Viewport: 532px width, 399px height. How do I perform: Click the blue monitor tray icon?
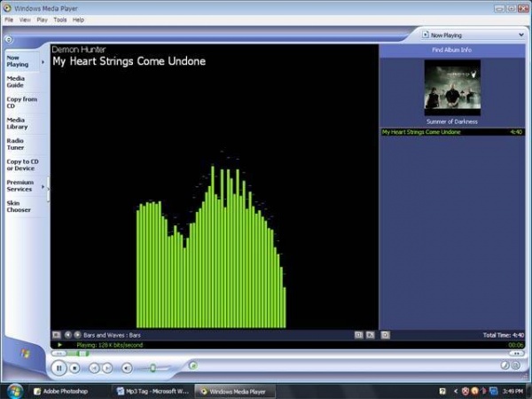494,391
